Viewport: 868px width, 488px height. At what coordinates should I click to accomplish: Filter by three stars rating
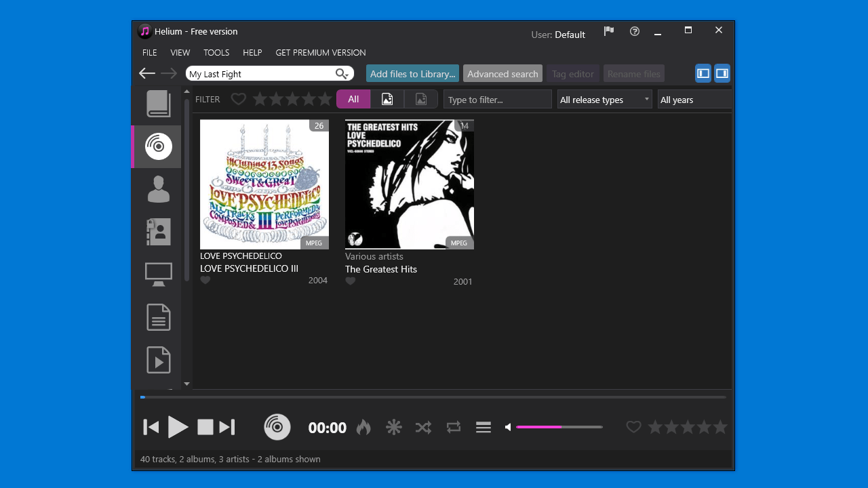pos(292,100)
